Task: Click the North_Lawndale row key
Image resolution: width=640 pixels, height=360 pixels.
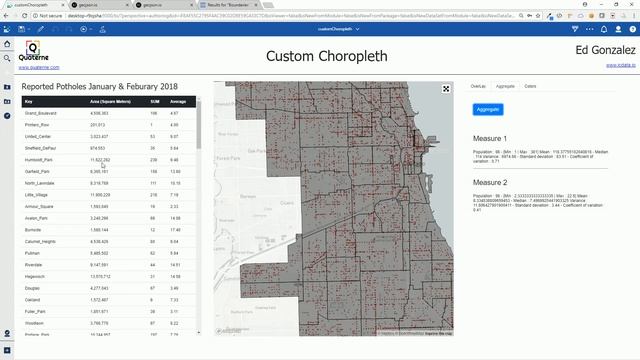Action: (x=39, y=183)
